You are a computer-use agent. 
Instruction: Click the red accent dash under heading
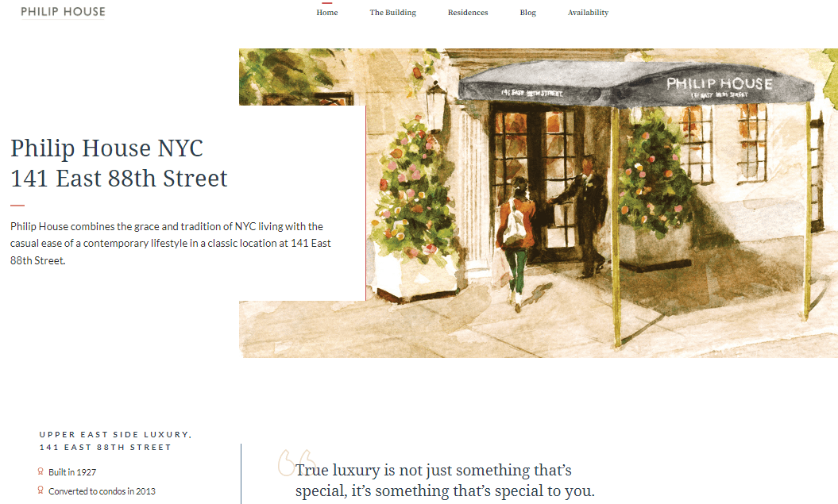click(17, 205)
